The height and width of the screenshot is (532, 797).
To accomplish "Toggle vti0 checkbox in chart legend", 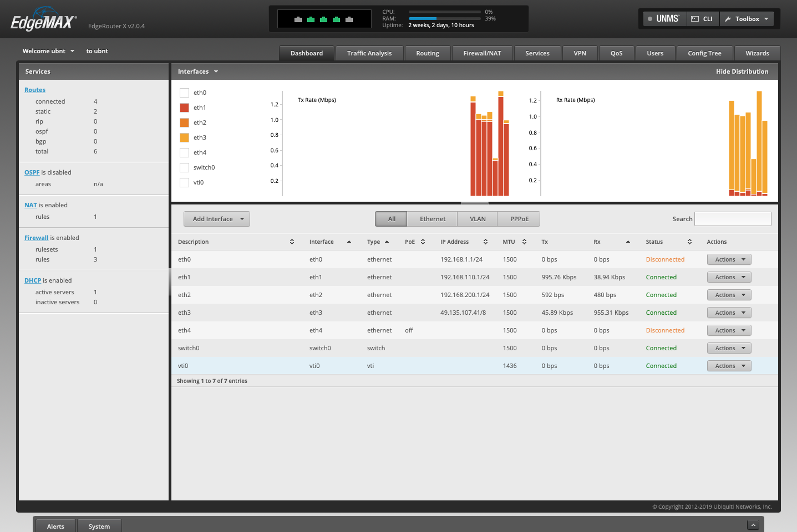I will (185, 182).
